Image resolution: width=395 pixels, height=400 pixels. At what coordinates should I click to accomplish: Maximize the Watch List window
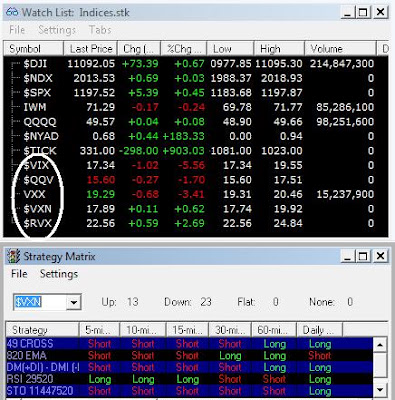(x=363, y=13)
